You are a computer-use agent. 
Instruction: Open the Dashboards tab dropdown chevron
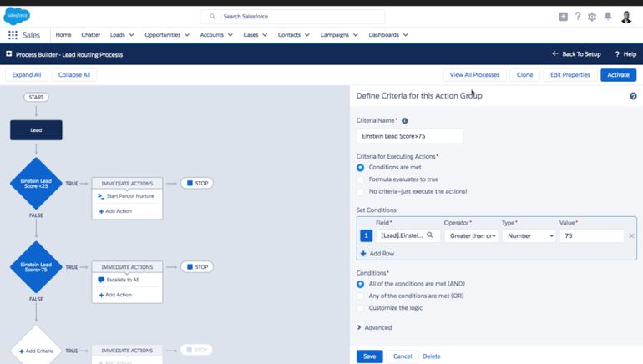406,35
